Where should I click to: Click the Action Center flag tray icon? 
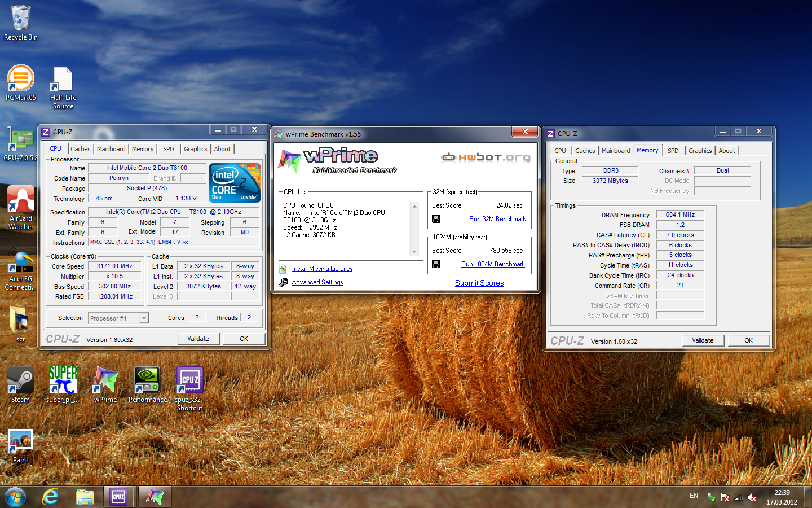tap(725, 497)
